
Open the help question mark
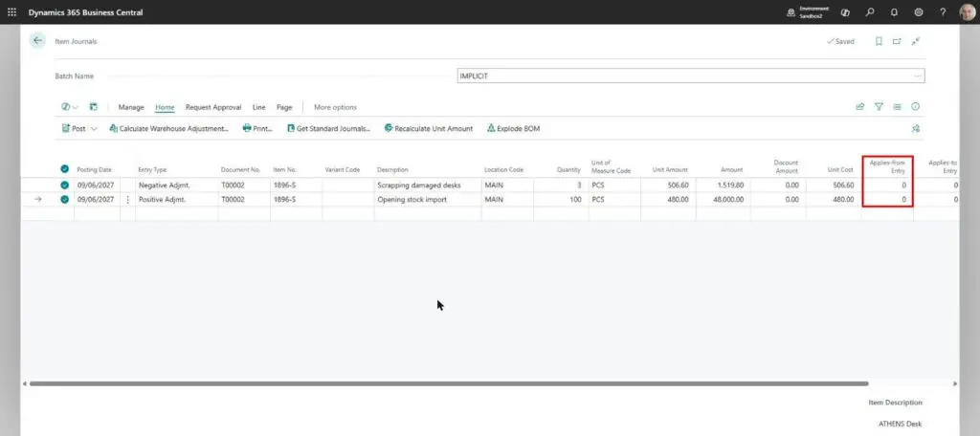coord(943,11)
